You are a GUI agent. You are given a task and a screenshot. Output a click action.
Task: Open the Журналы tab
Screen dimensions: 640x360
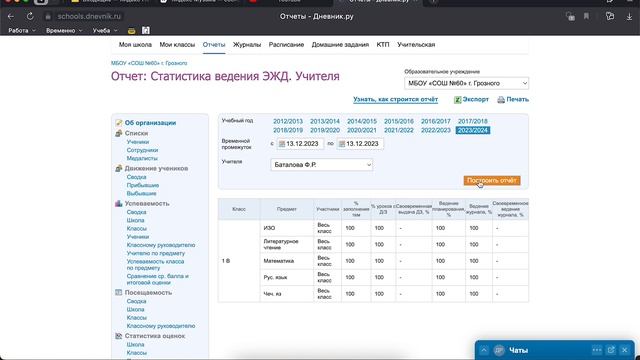coord(247,45)
